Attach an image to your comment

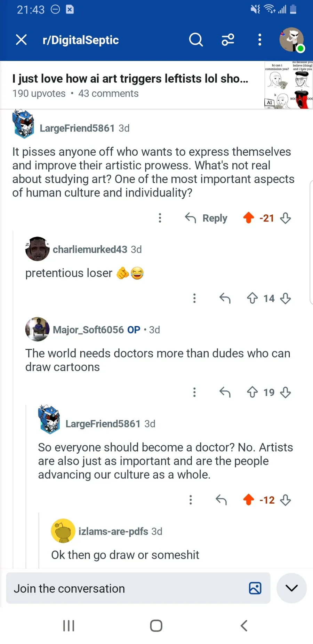pos(255,588)
